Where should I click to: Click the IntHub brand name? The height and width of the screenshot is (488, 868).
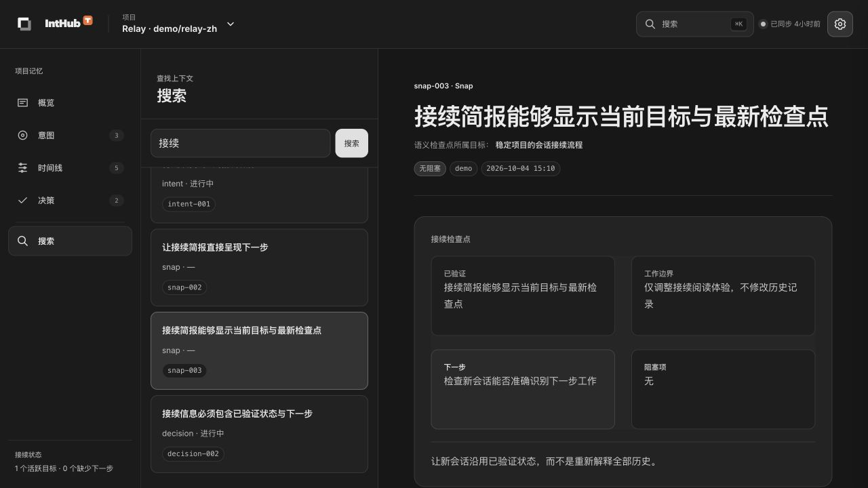pos(62,24)
